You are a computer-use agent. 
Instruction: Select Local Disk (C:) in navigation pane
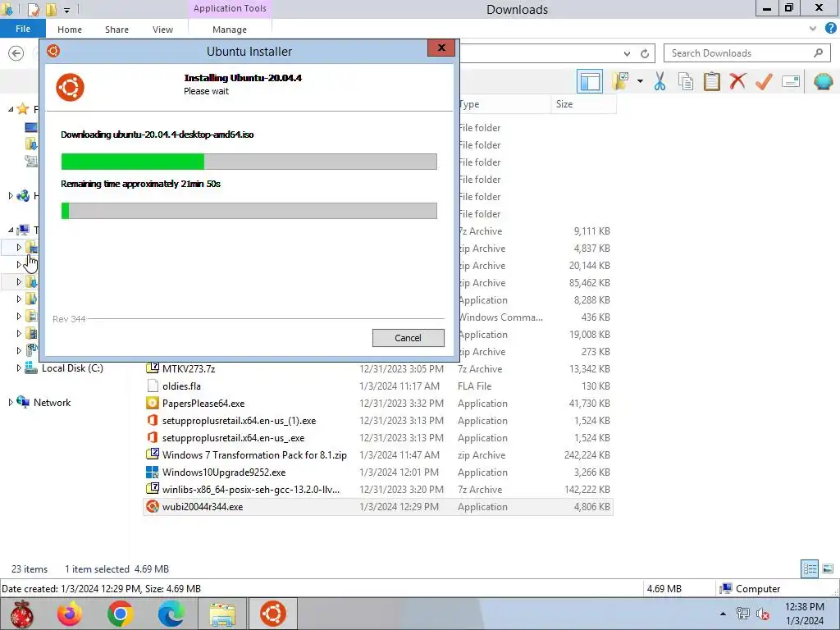pos(72,368)
